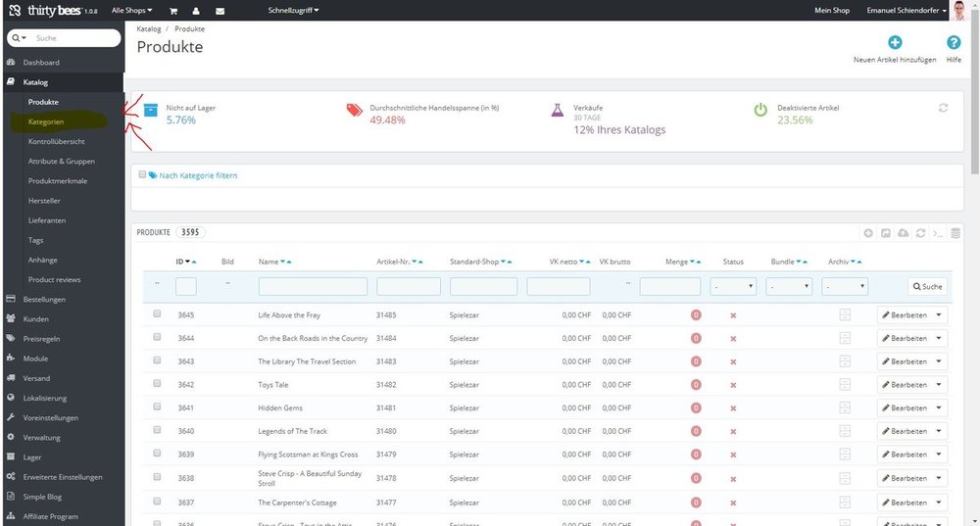Open Kategorien in the Katalog menu
Image resolution: width=980 pixels, height=526 pixels.
pos(46,122)
